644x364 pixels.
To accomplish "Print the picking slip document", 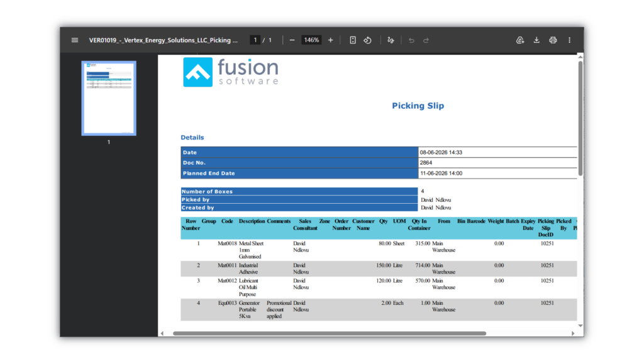I will tap(553, 40).
